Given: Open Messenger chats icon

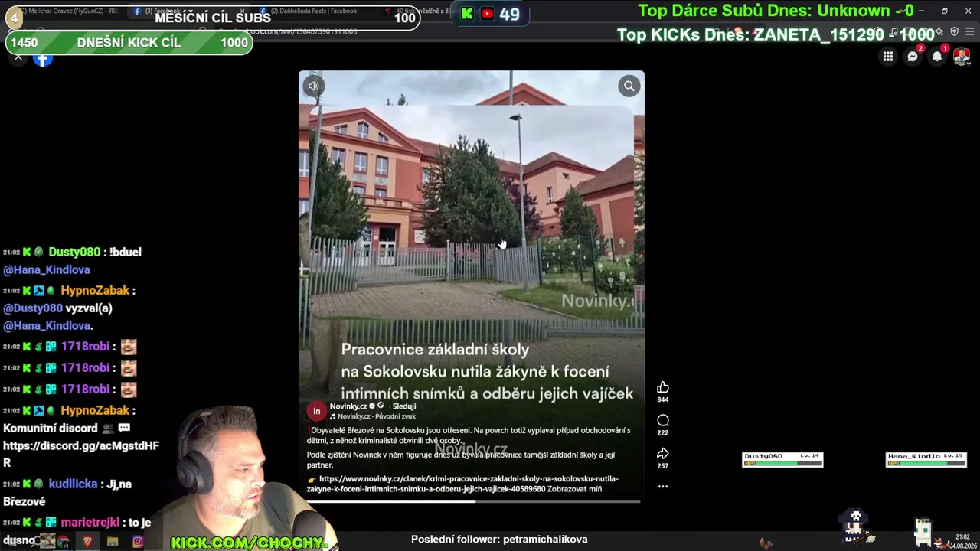Looking at the screenshot, I should [913, 57].
